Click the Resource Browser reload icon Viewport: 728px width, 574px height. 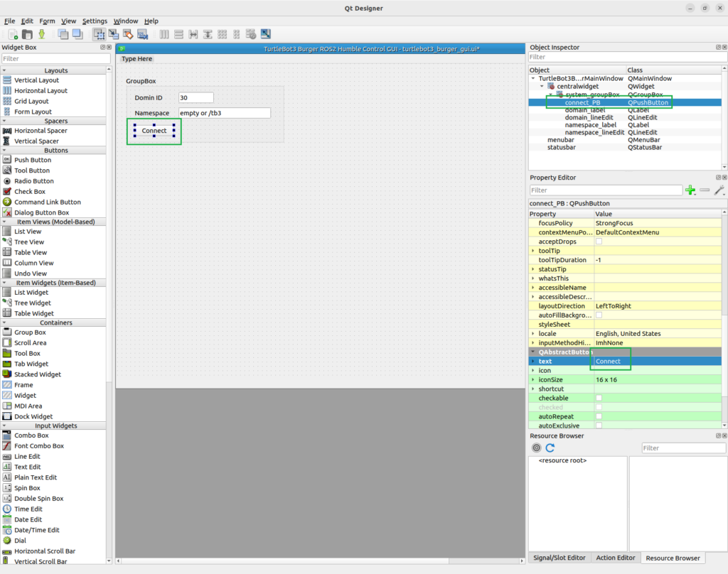(550, 448)
